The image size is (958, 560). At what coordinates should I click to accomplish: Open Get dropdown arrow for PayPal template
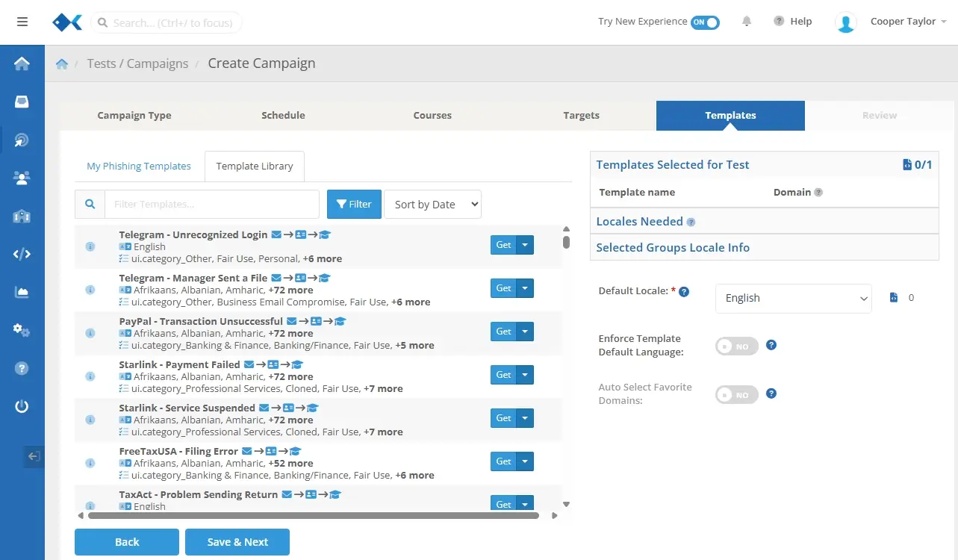[x=526, y=332]
